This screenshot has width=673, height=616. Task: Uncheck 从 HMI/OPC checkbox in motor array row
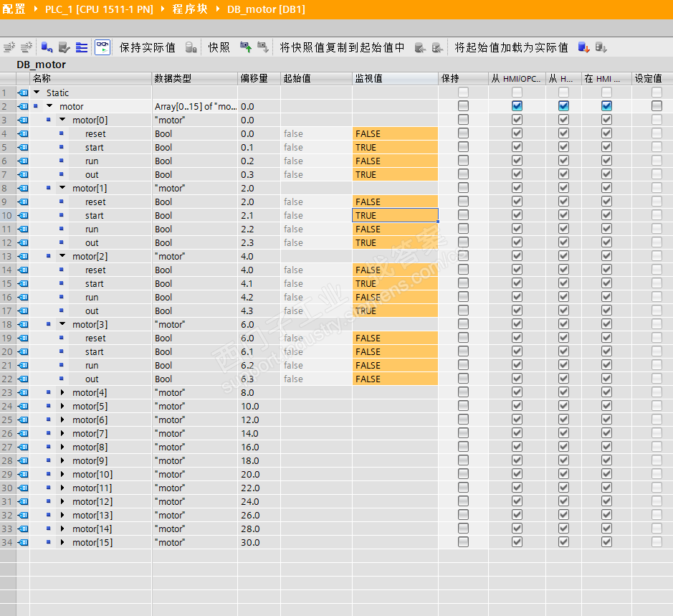(517, 106)
